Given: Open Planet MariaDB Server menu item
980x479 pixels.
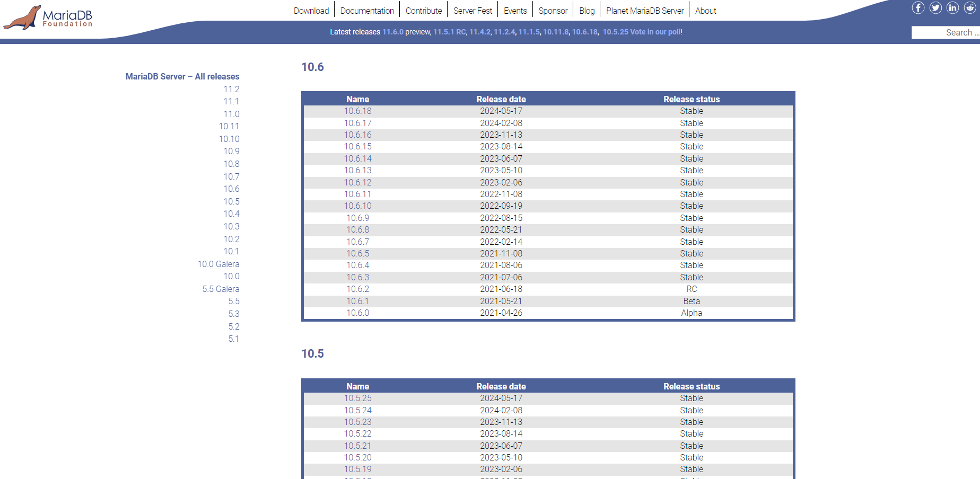Looking at the screenshot, I should click(645, 11).
